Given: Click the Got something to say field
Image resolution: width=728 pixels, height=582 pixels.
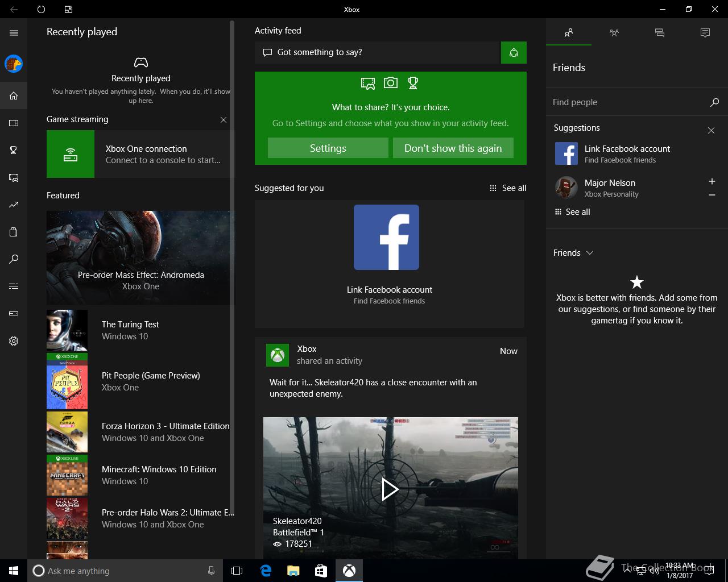Looking at the screenshot, I should tap(377, 52).
